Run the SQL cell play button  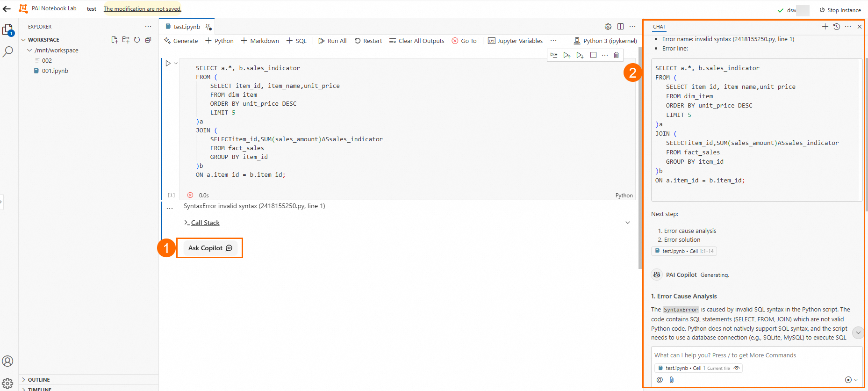(168, 63)
